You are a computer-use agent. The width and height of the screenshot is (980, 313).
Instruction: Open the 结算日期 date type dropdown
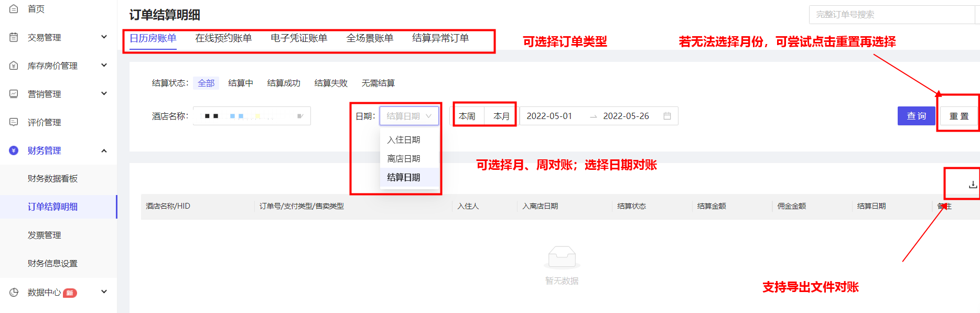click(x=409, y=116)
